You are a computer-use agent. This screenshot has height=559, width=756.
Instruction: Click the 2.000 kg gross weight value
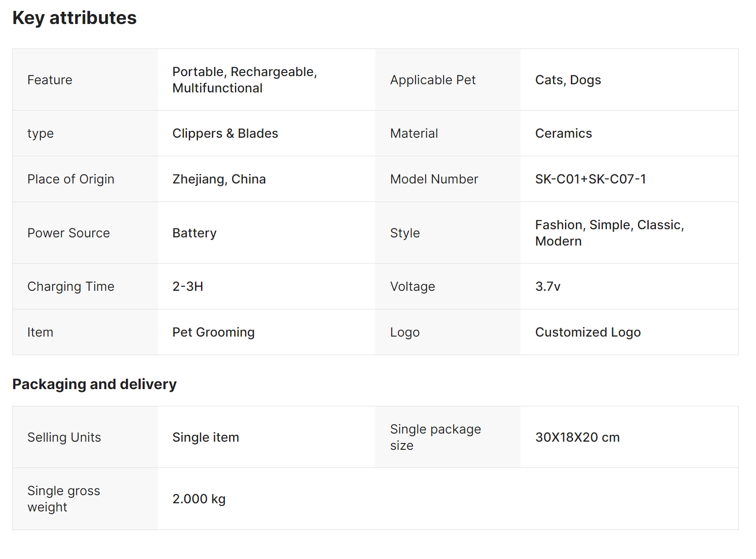point(199,499)
